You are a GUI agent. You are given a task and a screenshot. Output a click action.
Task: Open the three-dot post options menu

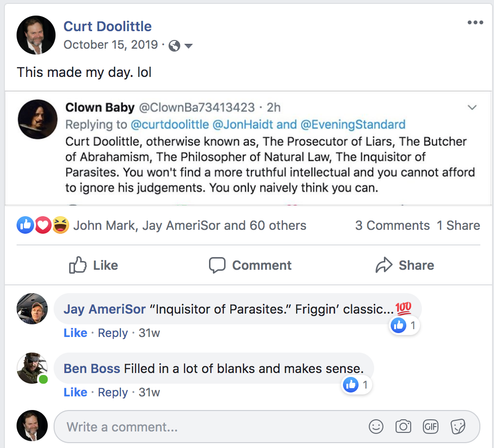[475, 23]
